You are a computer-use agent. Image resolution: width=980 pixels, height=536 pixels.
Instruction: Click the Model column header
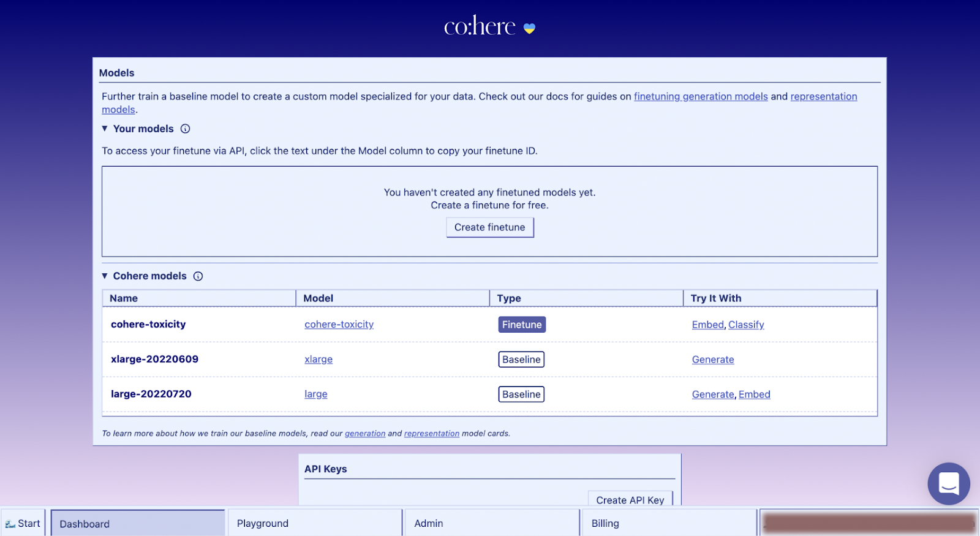(x=393, y=298)
